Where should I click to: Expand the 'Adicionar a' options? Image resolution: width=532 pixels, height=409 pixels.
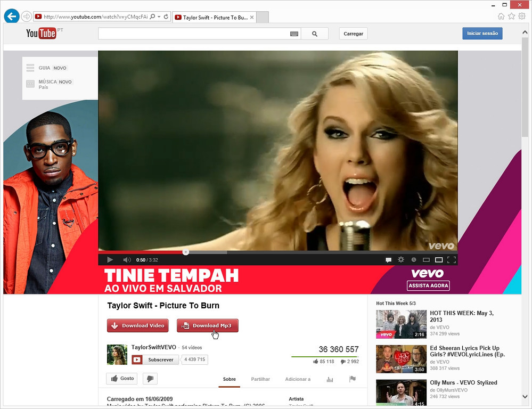tap(297, 379)
